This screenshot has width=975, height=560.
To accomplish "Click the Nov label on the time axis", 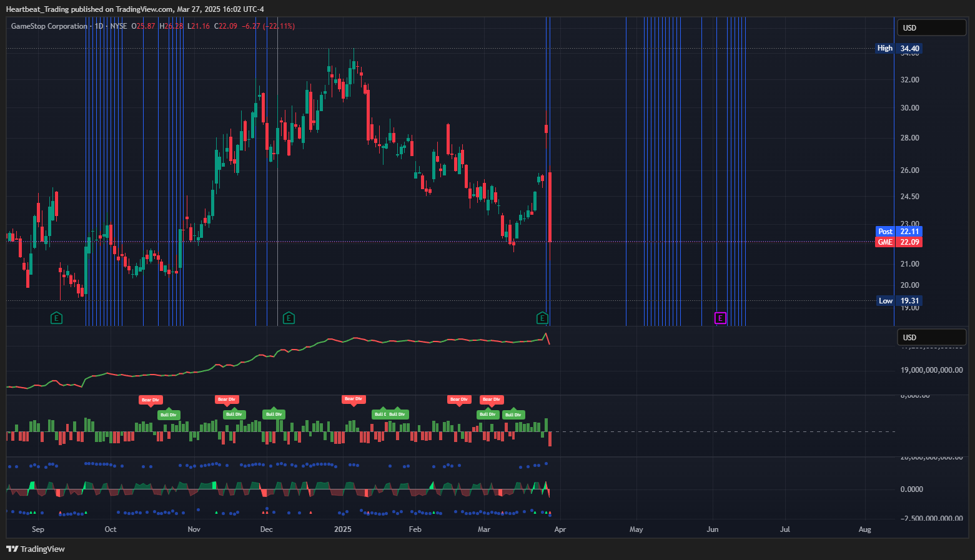I will 194,529.
